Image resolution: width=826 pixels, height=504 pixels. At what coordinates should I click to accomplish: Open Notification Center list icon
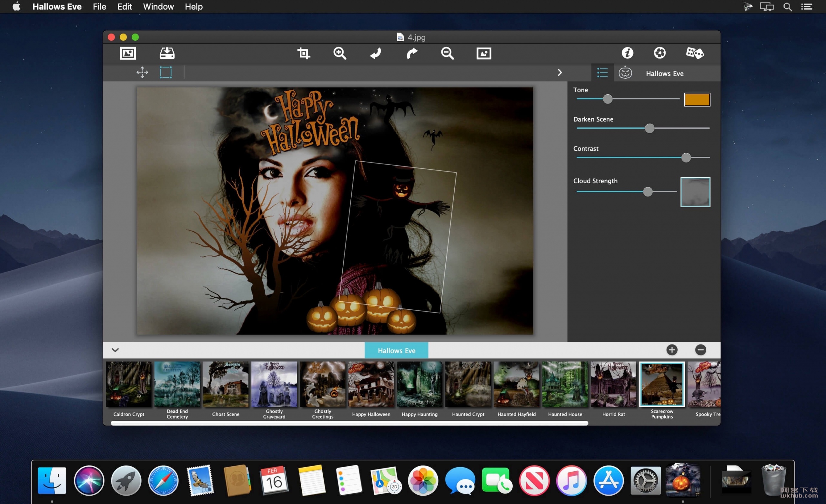(x=807, y=7)
